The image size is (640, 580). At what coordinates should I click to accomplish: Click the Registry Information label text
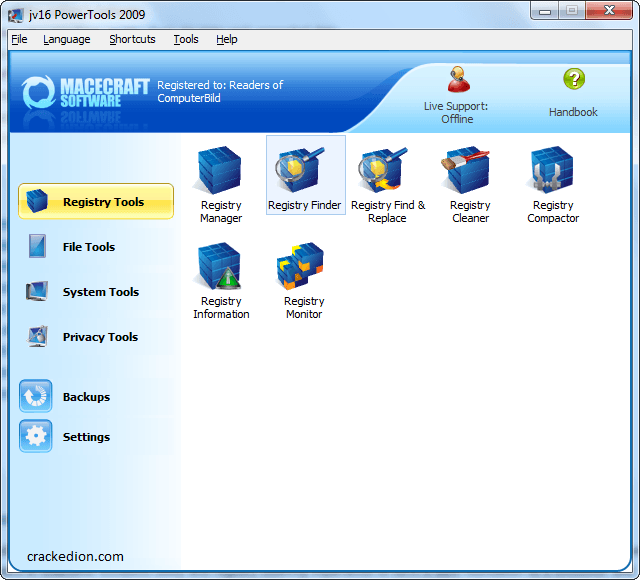click(x=221, y=307)
